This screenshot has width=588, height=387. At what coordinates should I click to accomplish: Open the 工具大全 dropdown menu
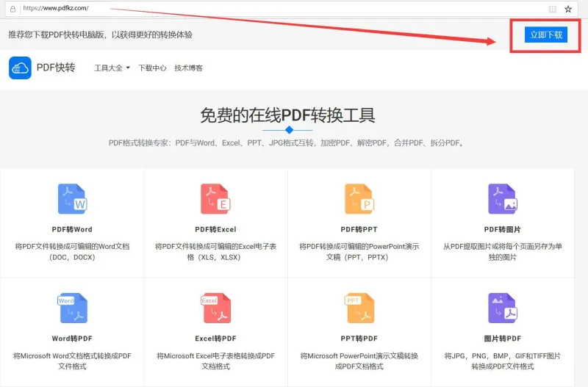[112, 68]
